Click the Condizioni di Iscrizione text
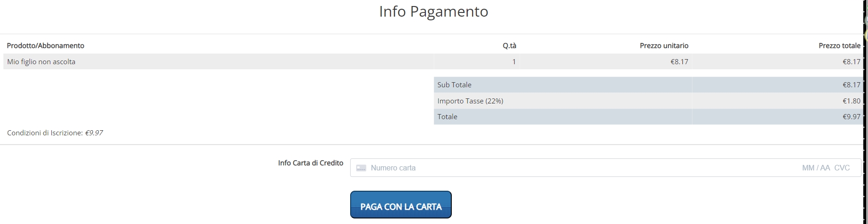868x224 pixels. 55,133
